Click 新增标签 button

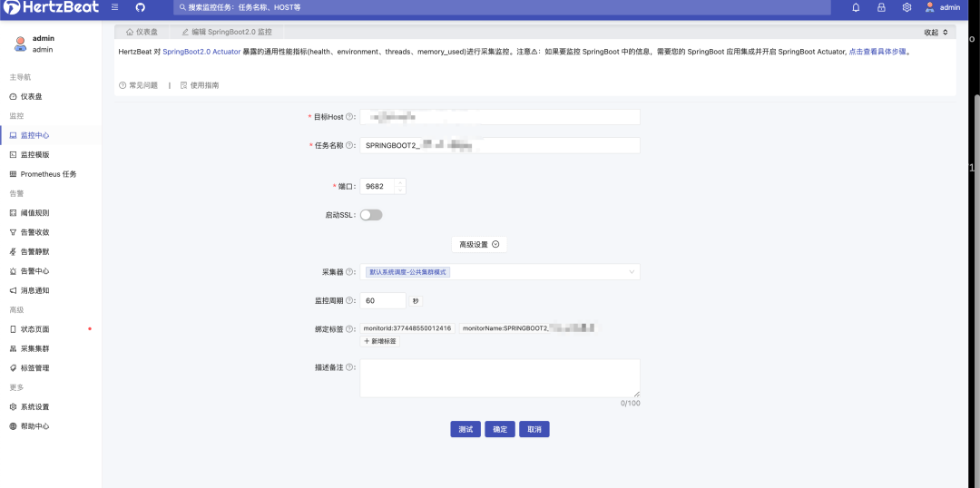click(x=379, y=341)
